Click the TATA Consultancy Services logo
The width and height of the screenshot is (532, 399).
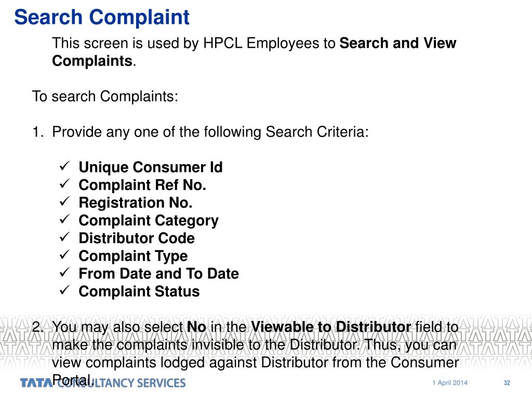click(103, 383)
